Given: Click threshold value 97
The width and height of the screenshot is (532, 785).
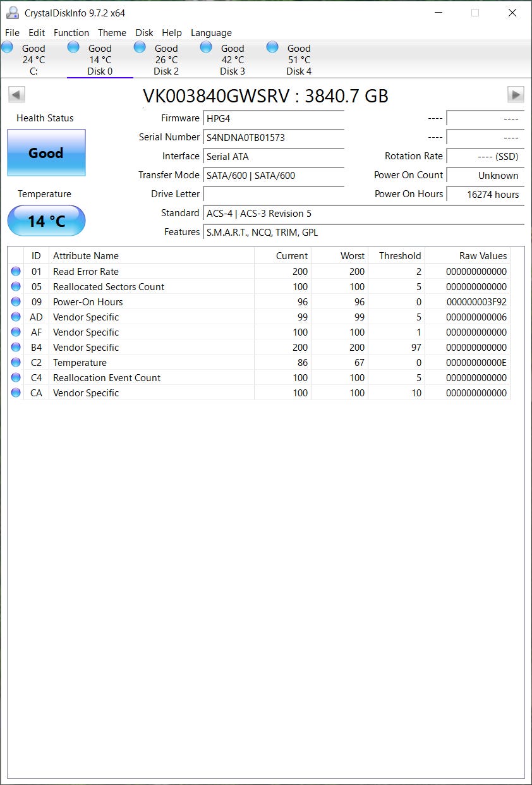Looking at the screenshot, I should point(416,348).
